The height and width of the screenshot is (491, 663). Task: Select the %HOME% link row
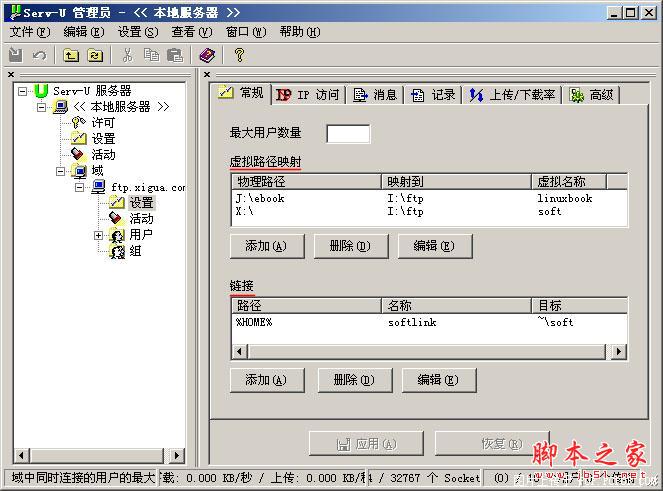coord(430,322)
